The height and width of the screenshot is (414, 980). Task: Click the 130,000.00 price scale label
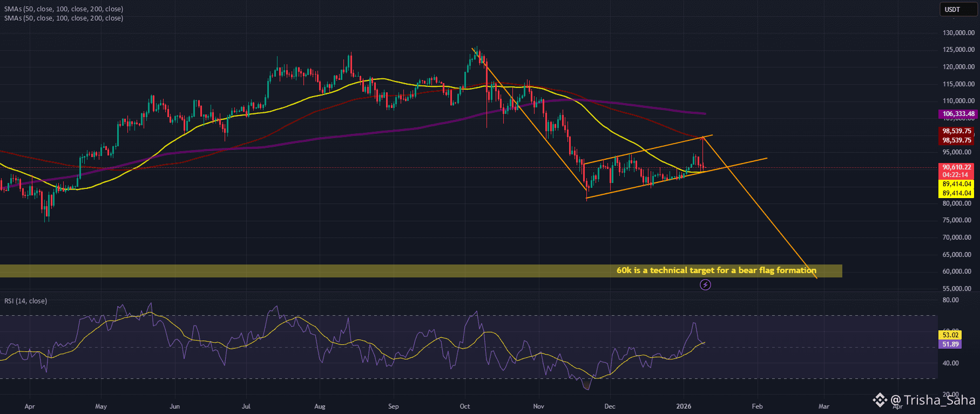click(x=958, y=33)
